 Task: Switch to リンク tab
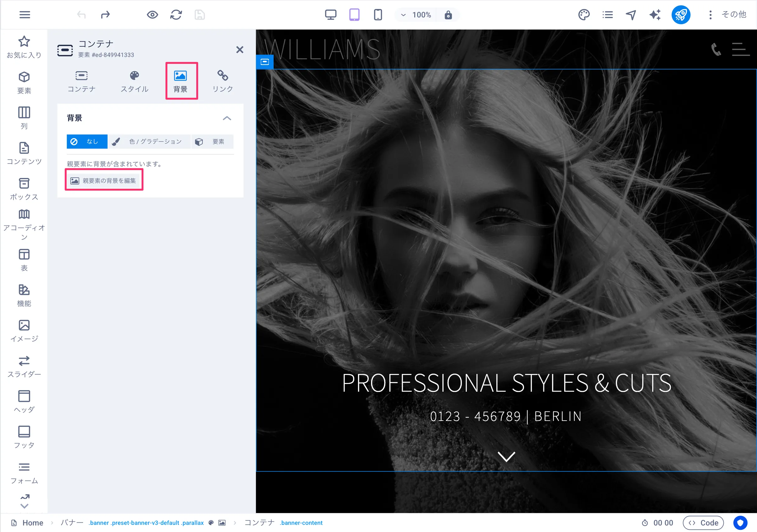[223, 82]
